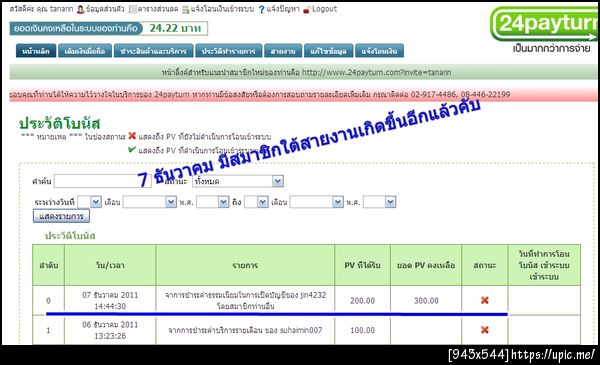The image size is (600, 365).
Task: Click the Jin4232 transaction description cell
Action: point(245,300)
